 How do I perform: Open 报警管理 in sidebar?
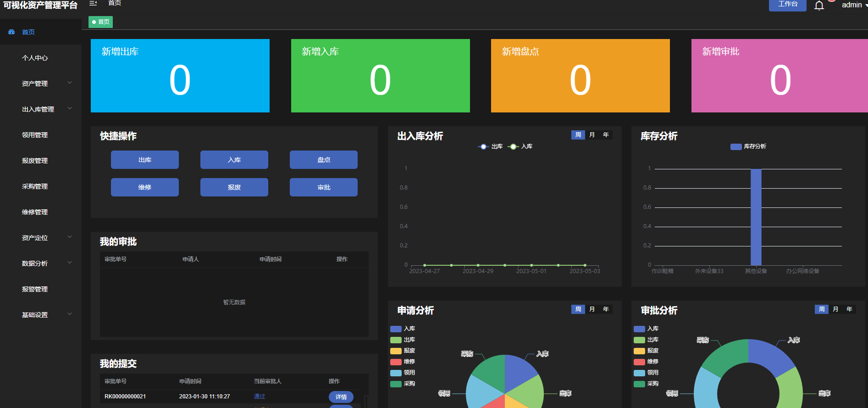[x=41, y=289]
